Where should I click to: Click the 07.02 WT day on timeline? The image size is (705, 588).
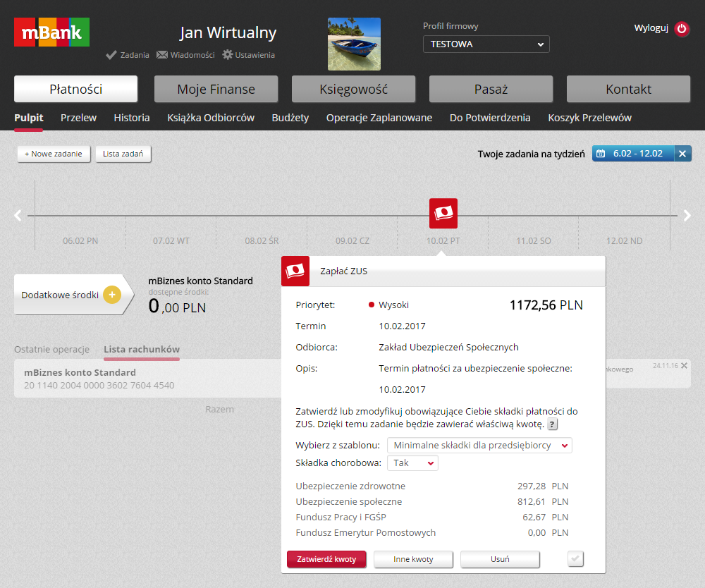(x=171, y=241)
